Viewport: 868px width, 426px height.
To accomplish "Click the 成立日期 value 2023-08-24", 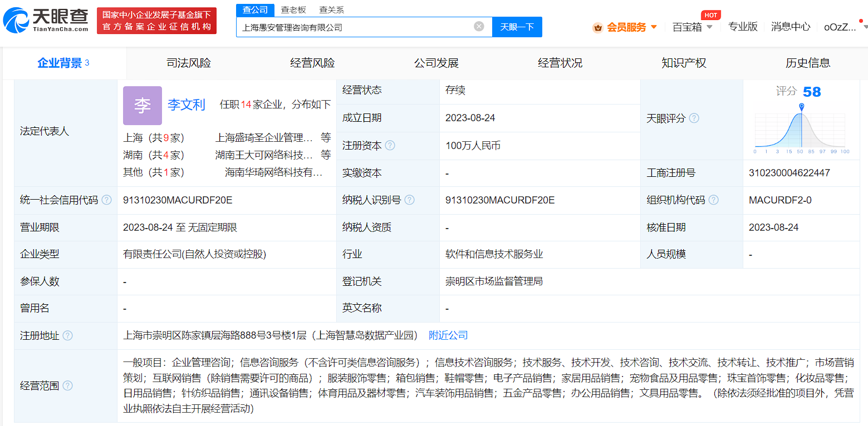I will (x=470, y=118).
